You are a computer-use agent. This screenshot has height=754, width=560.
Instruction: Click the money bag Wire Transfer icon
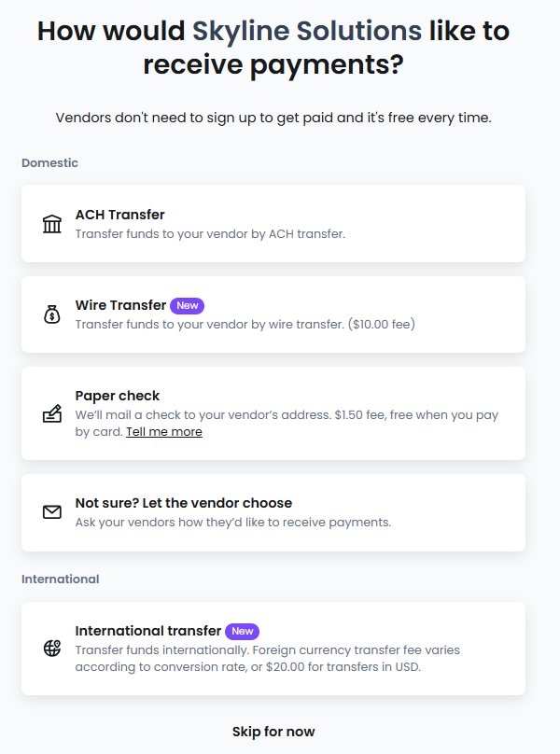[x=52, y=314]
